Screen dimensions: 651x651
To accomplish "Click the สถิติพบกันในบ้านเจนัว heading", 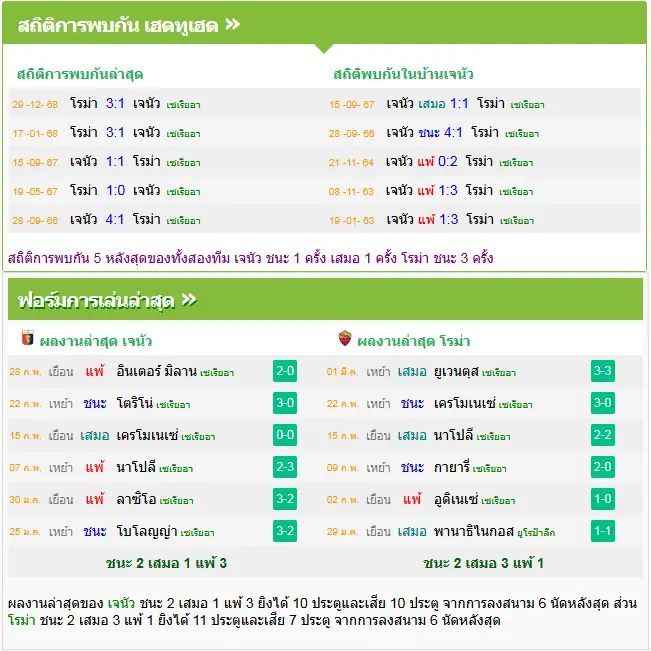I will [x=403, y=74].
